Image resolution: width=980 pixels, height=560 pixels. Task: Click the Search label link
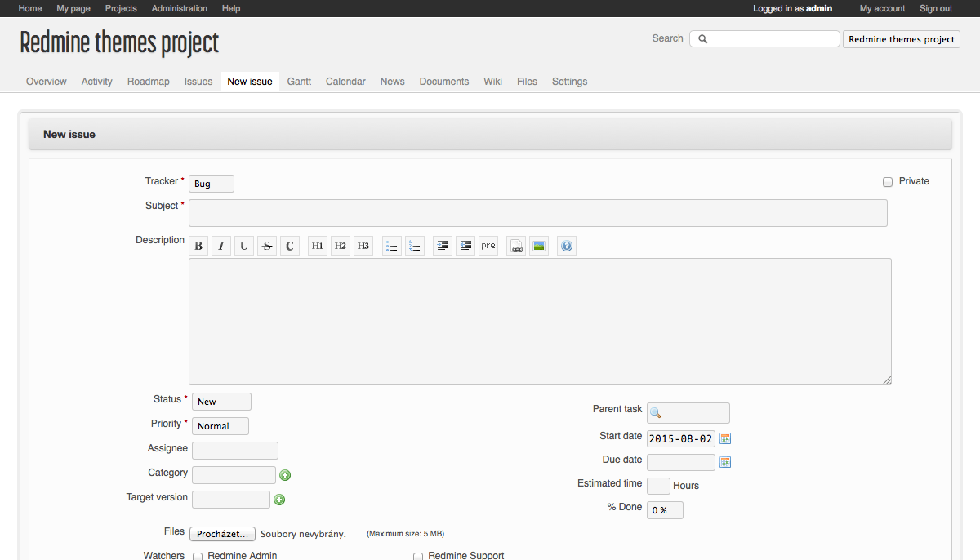667,38
